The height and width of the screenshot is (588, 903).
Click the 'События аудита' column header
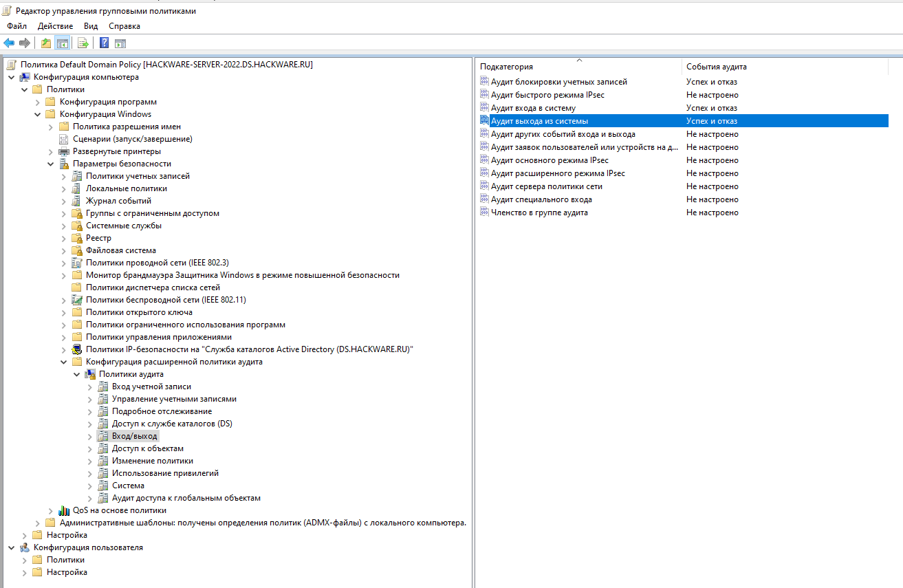[716, 67]
